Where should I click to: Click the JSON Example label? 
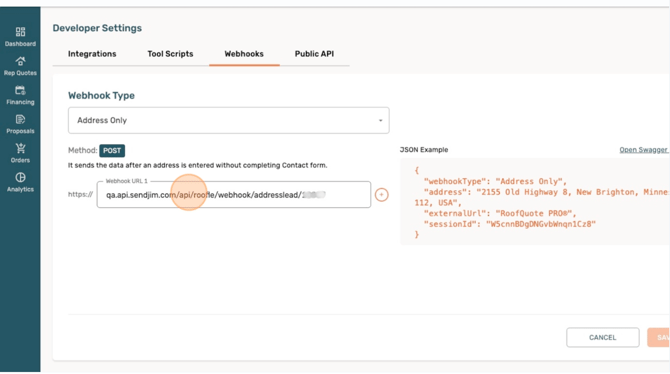click(424, 150)
